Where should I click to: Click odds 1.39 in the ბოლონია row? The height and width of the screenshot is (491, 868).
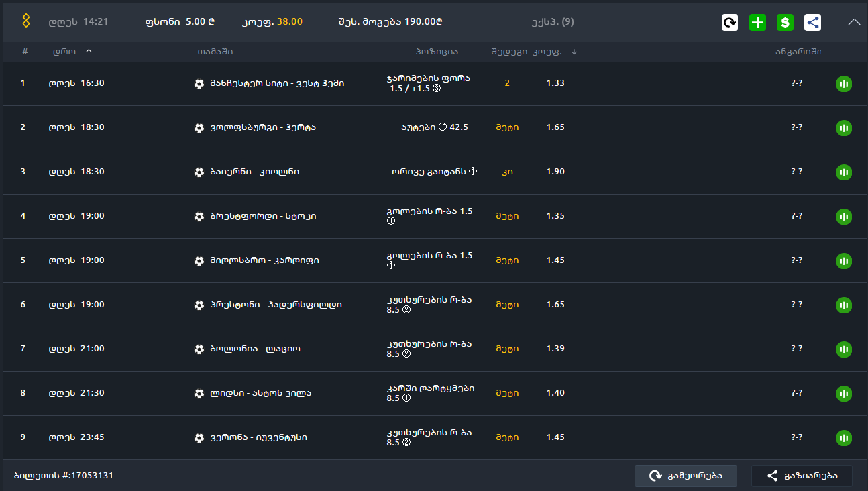click(555, 349)
